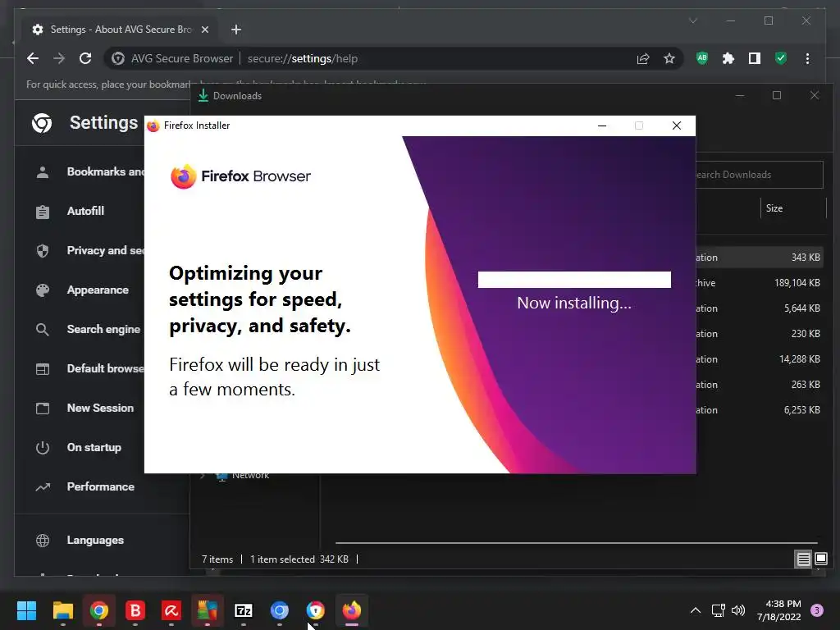Open the Windows Start menu
Image resolution: width=840 pixels, height=630 pixels.
26,610
